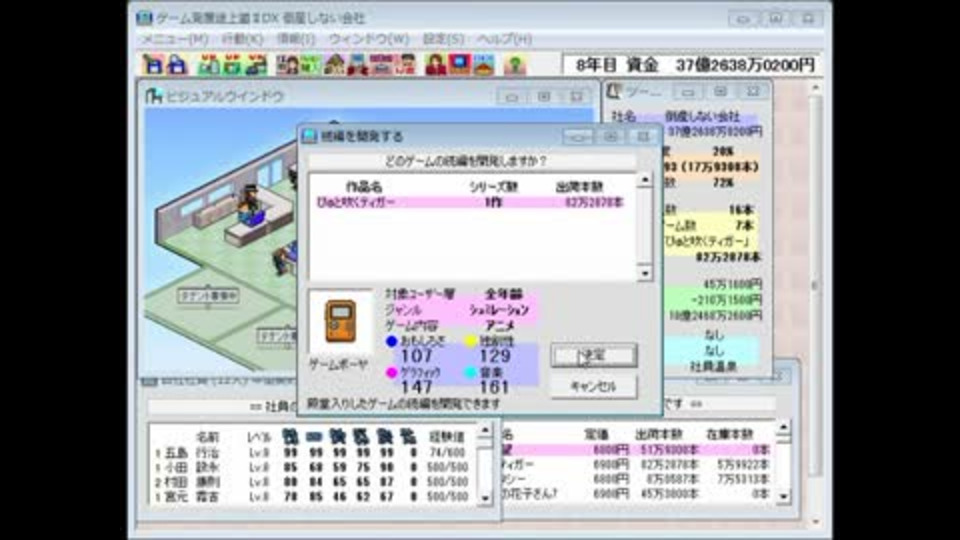
Task: Click the blue screen on red toolbar icon
Action: pos(459,64)
